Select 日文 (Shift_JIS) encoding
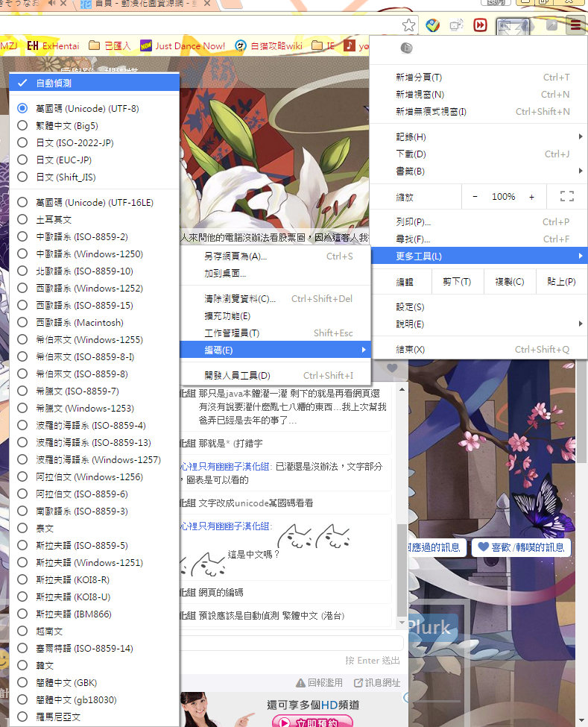This screenshot has width=588, height=727. tap(94, 177)
